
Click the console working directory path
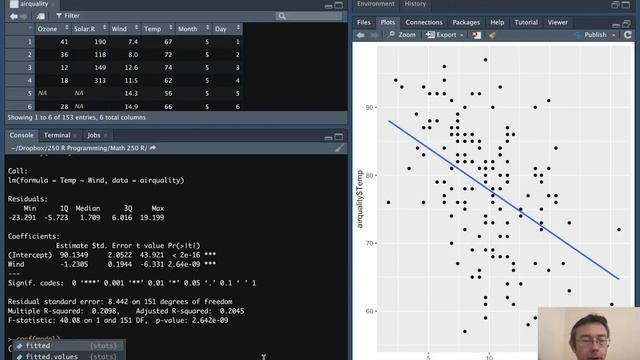click(x=79, y=148)
